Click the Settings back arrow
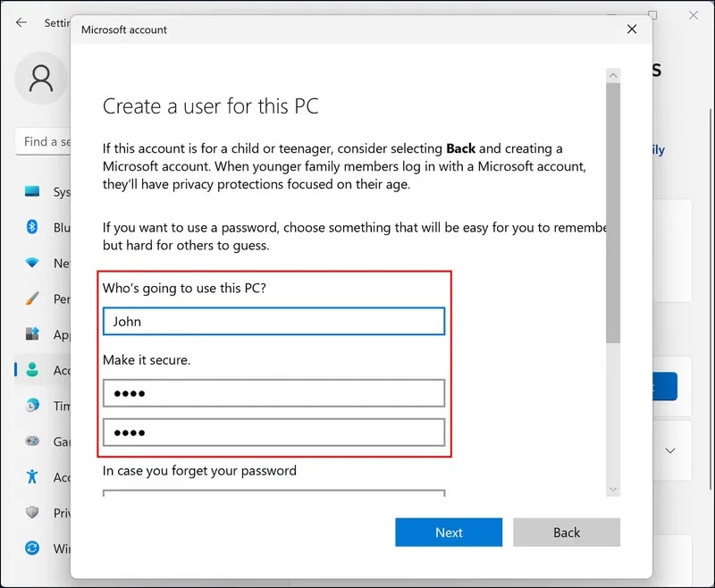Image resolution: width=715 pixels, height=588 pixels. (21, 22)
